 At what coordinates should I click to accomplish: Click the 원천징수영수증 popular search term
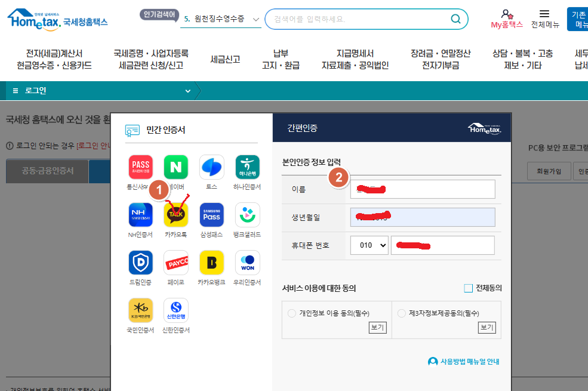point(219,19)
